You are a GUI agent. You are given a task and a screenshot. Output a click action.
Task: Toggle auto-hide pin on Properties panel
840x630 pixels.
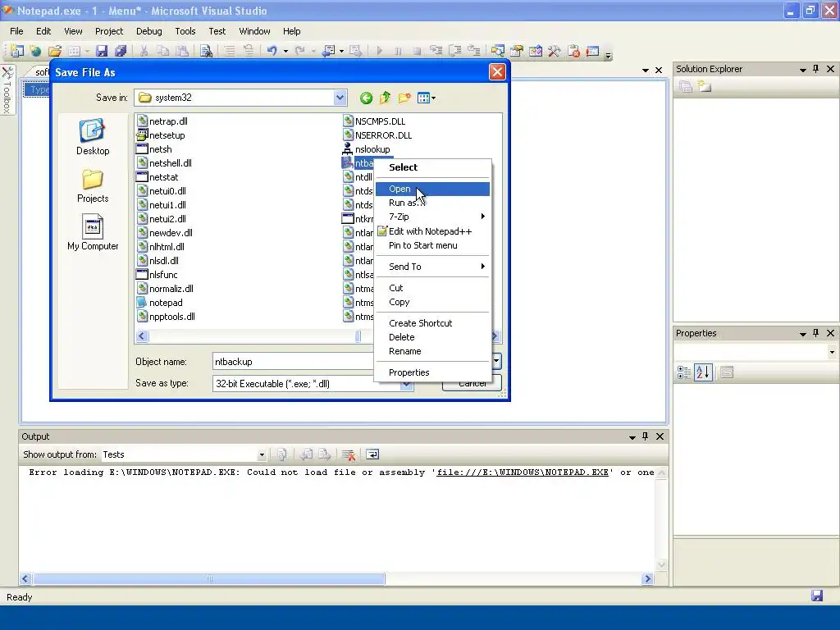pos(816,333)
